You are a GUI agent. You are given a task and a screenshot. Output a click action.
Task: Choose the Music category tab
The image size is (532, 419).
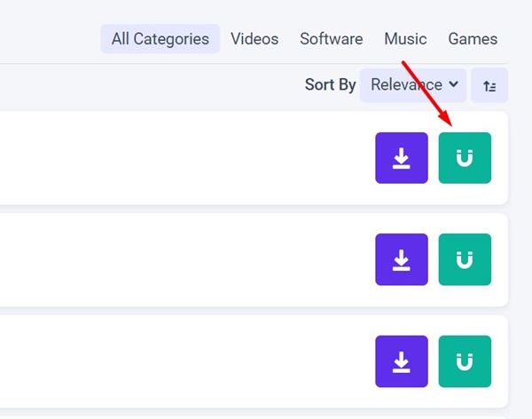click(x=405, y=39)
